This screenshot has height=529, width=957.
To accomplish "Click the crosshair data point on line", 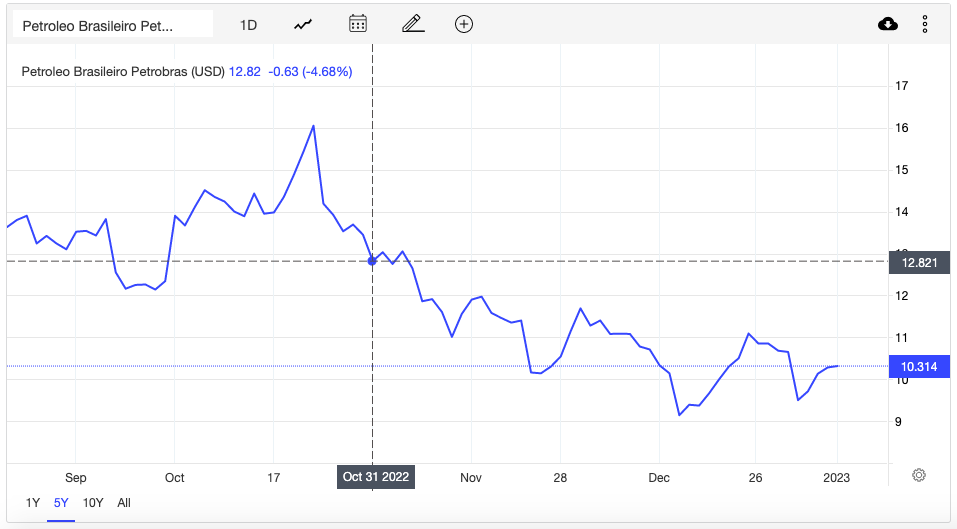I will tap(372, 261).
